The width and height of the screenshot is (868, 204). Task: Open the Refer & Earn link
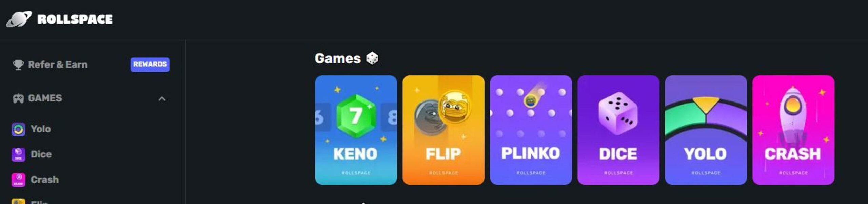[x=58, y=64]
